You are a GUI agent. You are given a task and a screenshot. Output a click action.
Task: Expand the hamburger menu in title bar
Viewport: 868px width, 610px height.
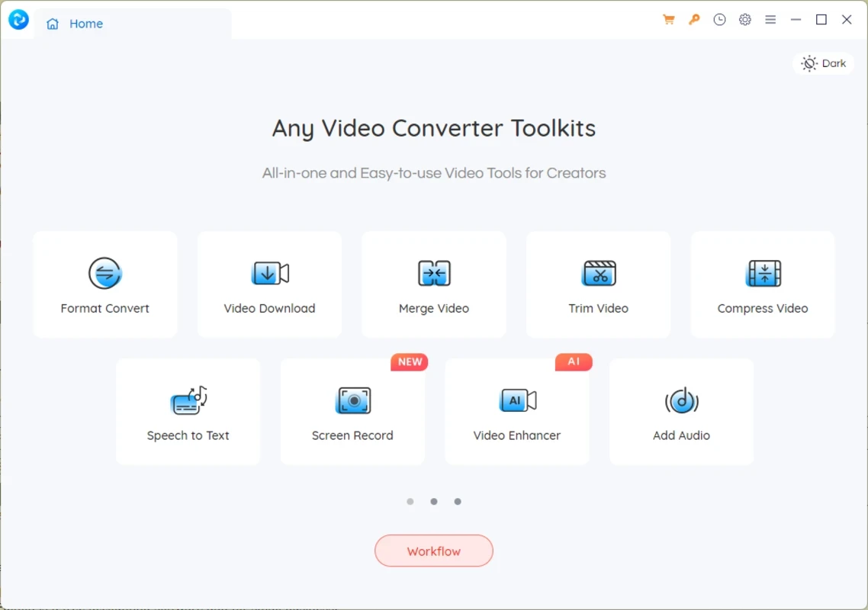770,20
